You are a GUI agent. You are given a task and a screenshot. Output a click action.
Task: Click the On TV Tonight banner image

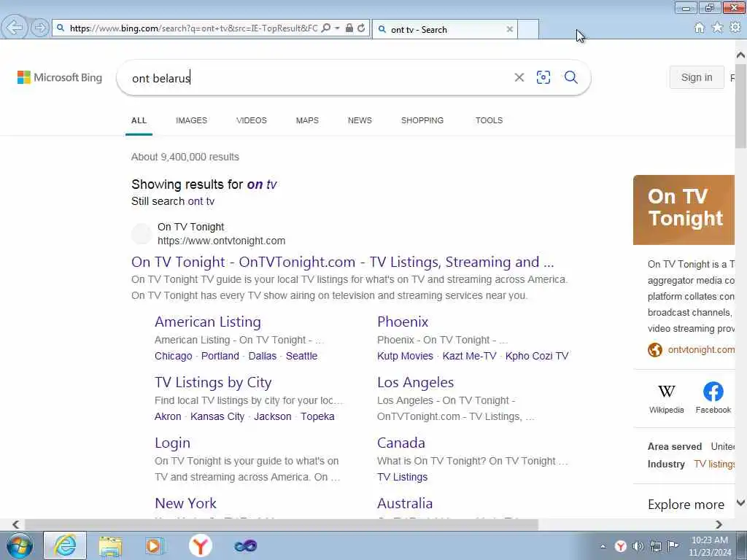684,210
